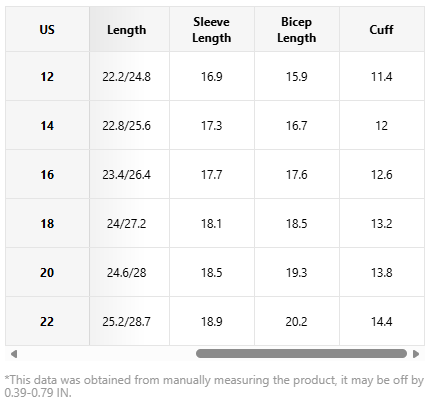The height and width of the screenshot is (401, 440).
Task: Click the Sleeve Length column header
Action: (212, 29)
